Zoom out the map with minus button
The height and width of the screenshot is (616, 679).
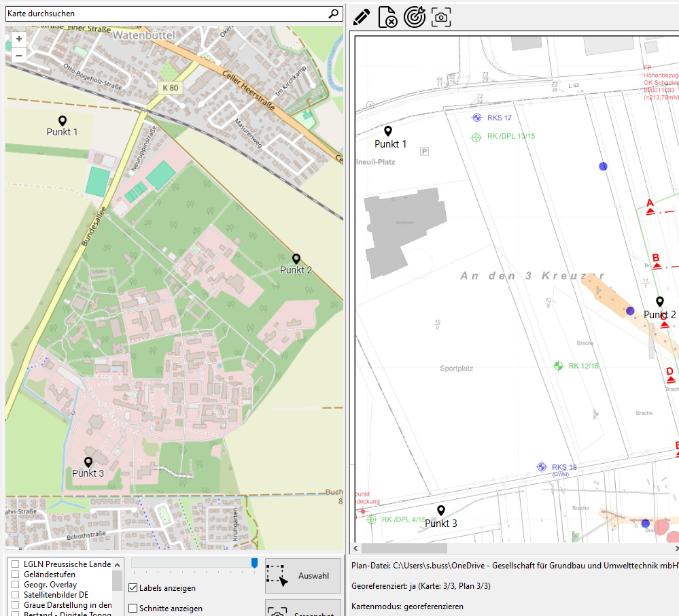(18, 55)
